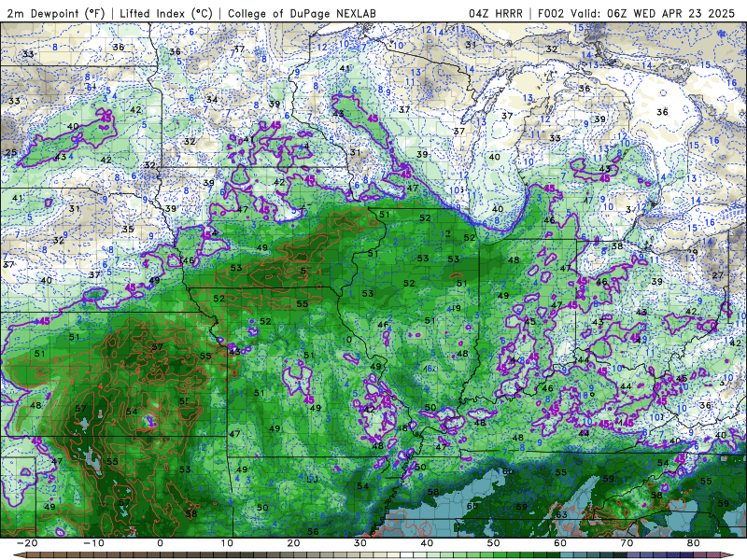Click the 'Lifted Index (°C)' title label

point(166,13)
